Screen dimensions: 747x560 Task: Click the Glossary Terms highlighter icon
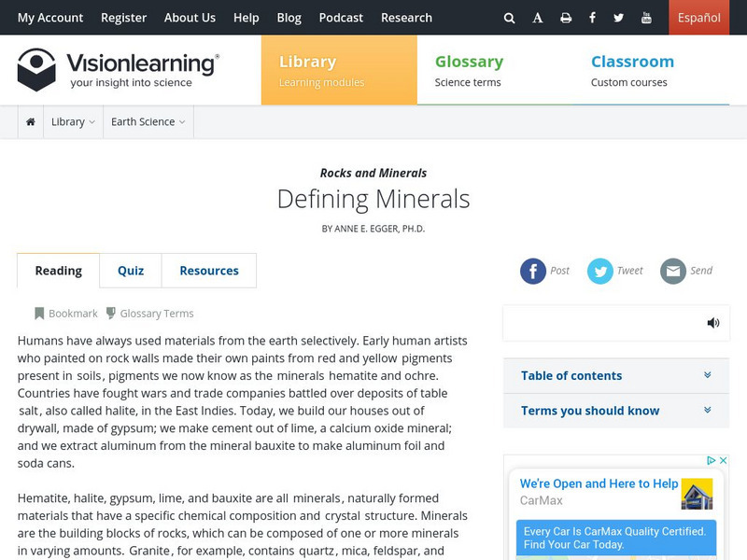tap(110, 313)
